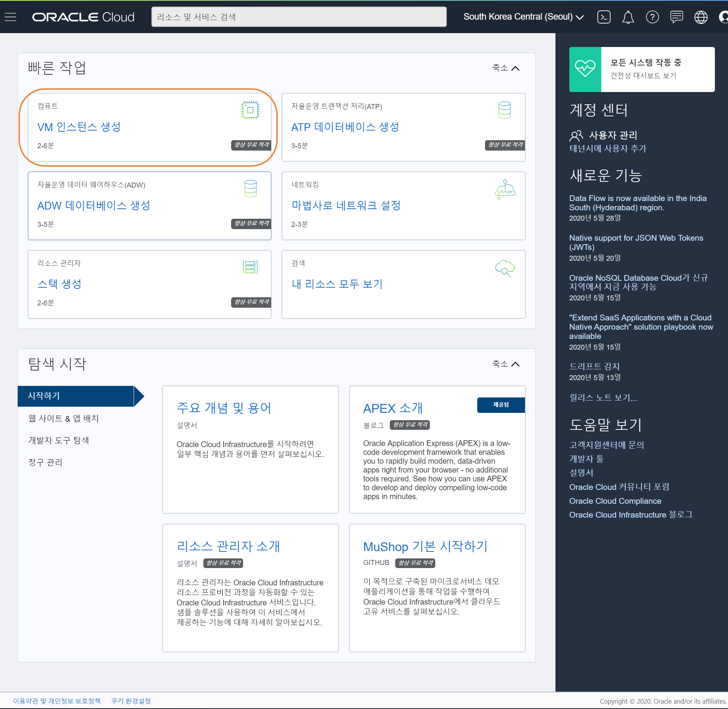Open Oracle NoSQL Database Cloud announcement
Viewport: 728px width, 709px height.
[x=639, y=282]
